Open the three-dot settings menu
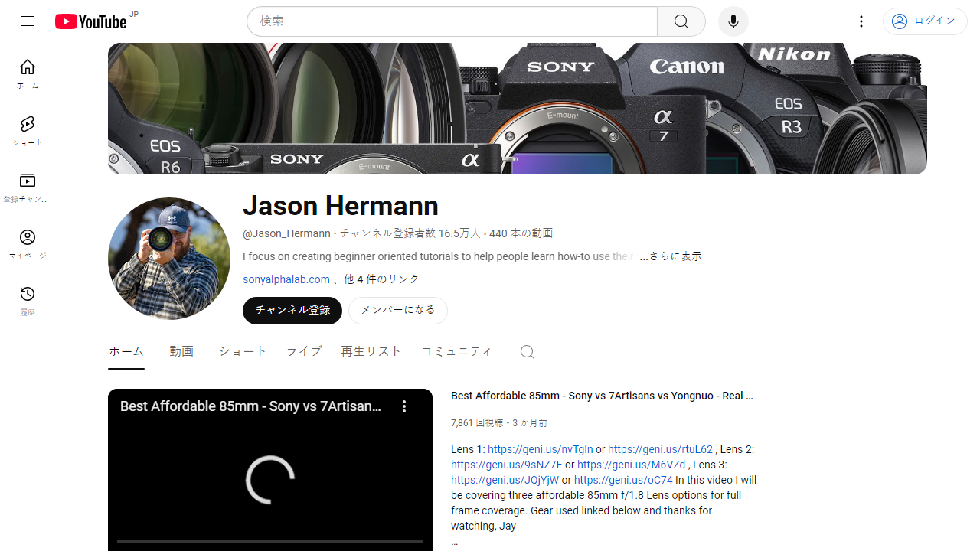The height and width of the screenshot is (551, 980). coord(861,21)
